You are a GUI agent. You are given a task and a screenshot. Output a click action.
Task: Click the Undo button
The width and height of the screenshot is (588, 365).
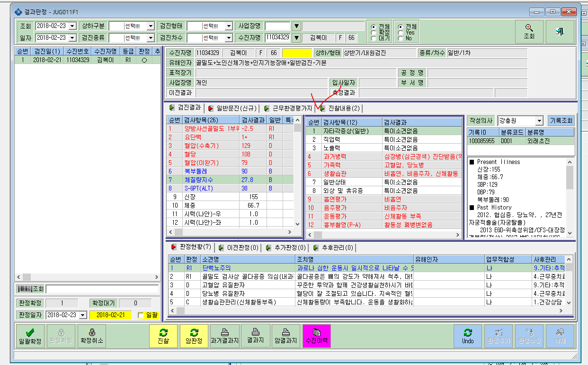[467, 336]
